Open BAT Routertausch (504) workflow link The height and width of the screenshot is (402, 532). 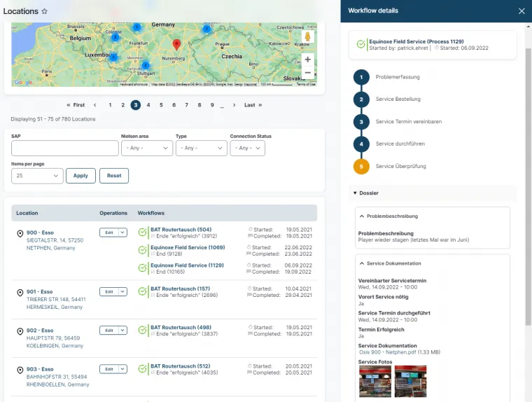(181, 230)
